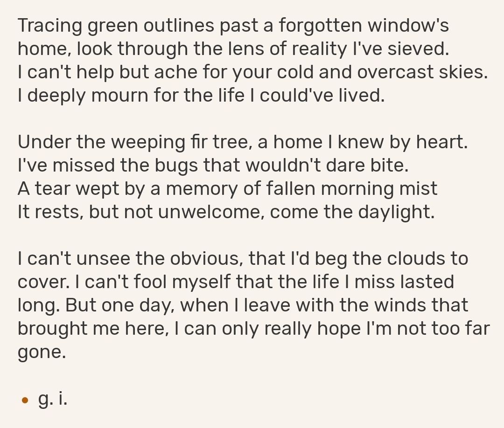Click the orange bullet before g. i.
The width and height of the screenshot is (504, 428).
coord(25,400)
